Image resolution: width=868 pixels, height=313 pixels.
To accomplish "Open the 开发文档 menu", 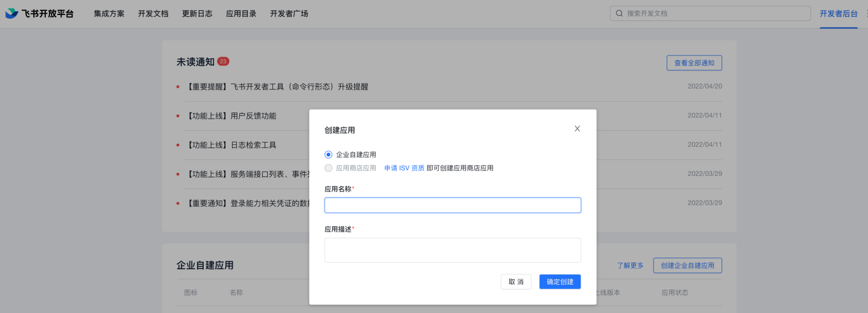I will pos(153,13).
